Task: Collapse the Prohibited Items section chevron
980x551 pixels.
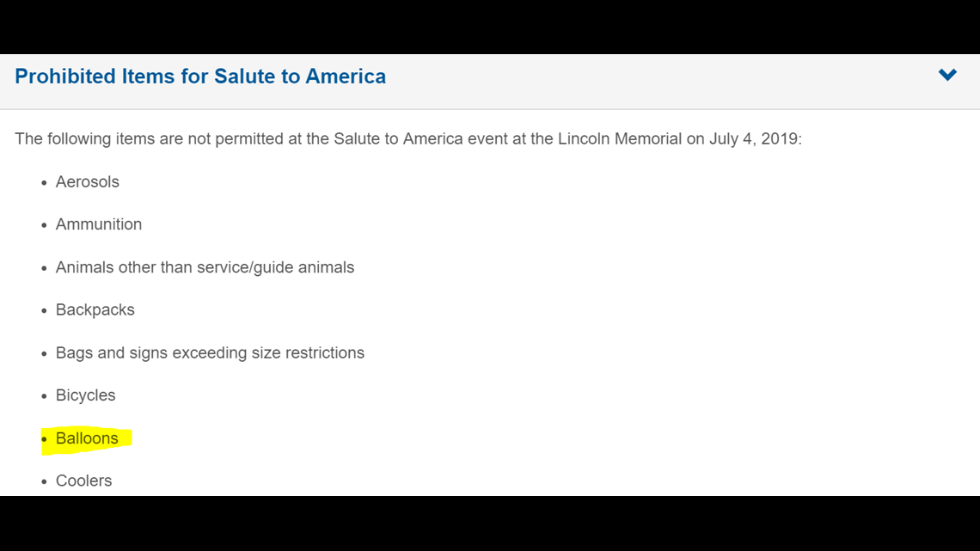Action: pyautogui.click(x=947, y=75)
